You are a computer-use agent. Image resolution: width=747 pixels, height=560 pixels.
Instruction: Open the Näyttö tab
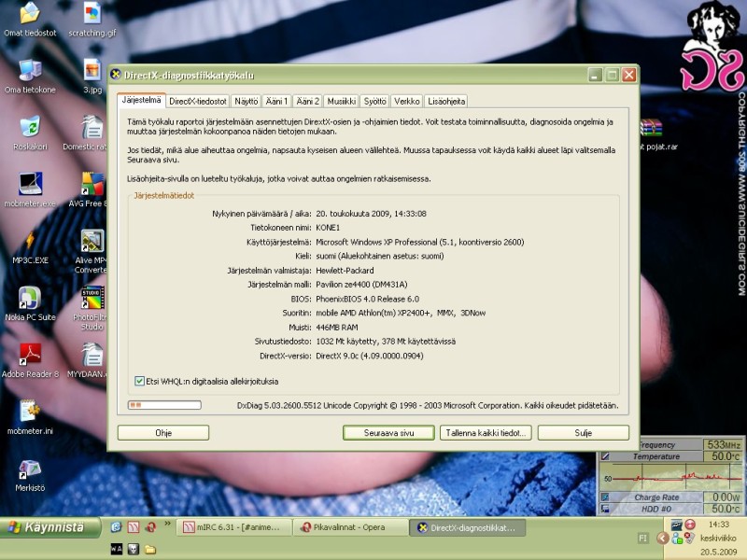point(247,101)
